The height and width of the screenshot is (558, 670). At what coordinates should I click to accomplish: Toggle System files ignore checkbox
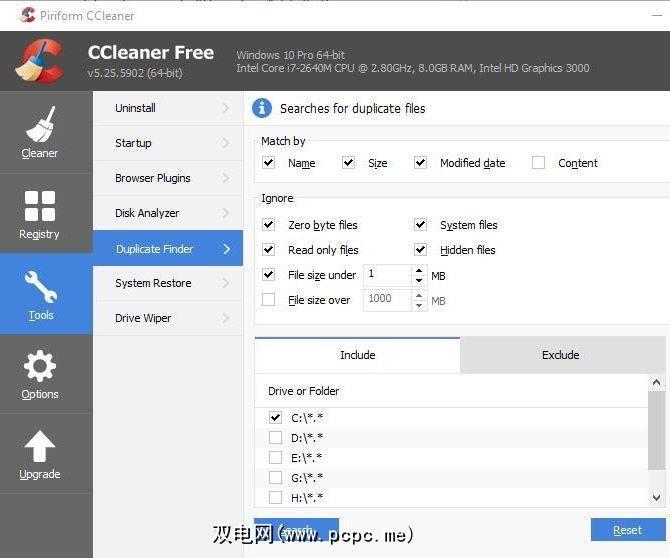(420, 224)
